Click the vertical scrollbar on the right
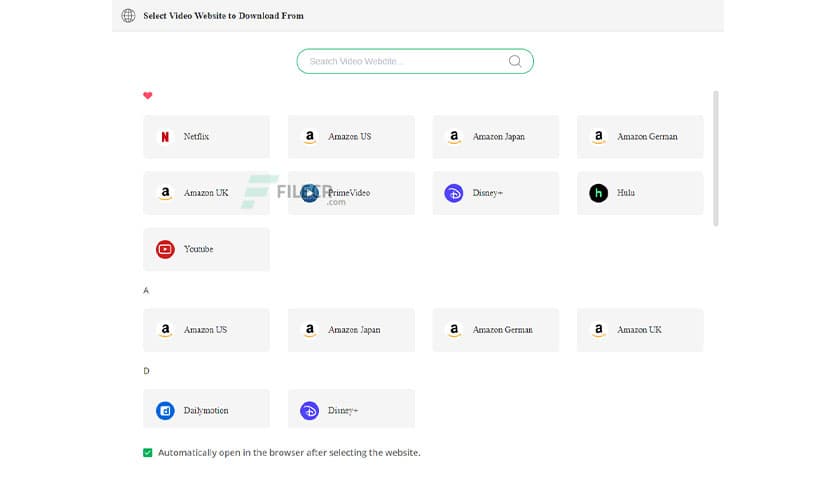This screenshot has height=484, width=836. (x=715, y=158)
